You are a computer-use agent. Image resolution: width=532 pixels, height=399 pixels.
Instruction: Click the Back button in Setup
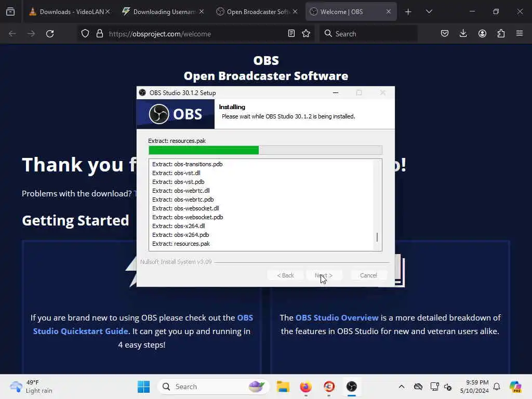coord(285,275)
